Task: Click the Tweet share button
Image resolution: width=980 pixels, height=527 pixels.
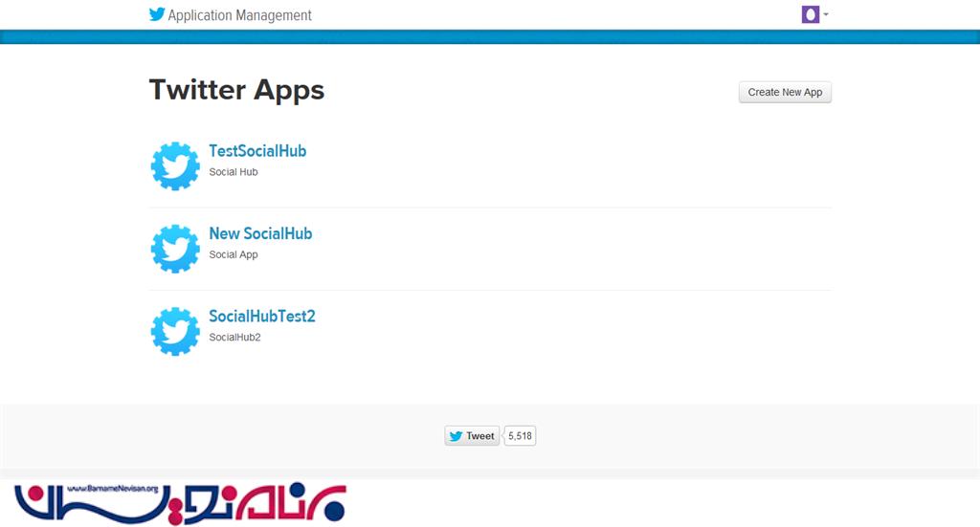Action: (472, 436)
